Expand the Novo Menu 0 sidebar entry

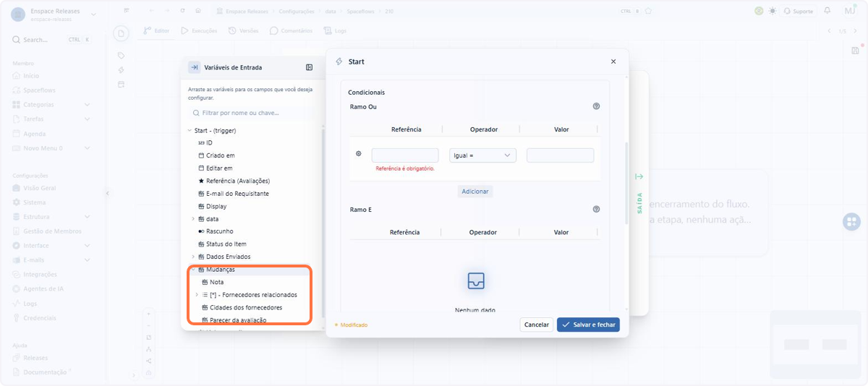[87, 147]
